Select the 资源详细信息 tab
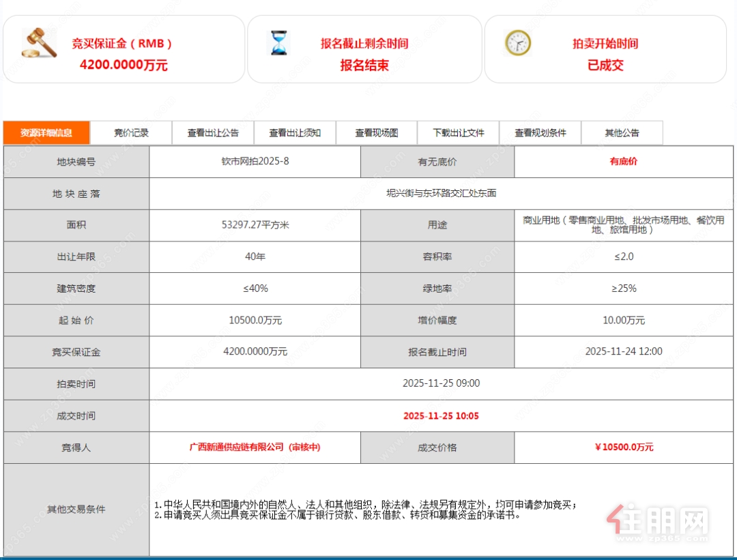 click(x=46, y=133)
